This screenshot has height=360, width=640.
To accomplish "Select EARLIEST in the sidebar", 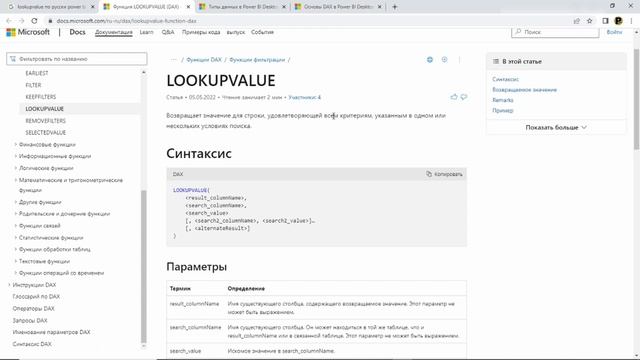I will 37,73.
